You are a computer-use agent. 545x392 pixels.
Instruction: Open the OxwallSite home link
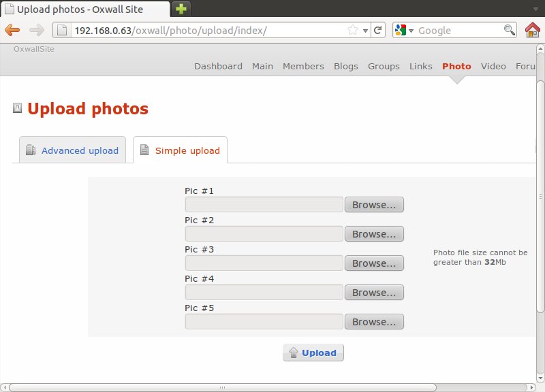point(34,49)
